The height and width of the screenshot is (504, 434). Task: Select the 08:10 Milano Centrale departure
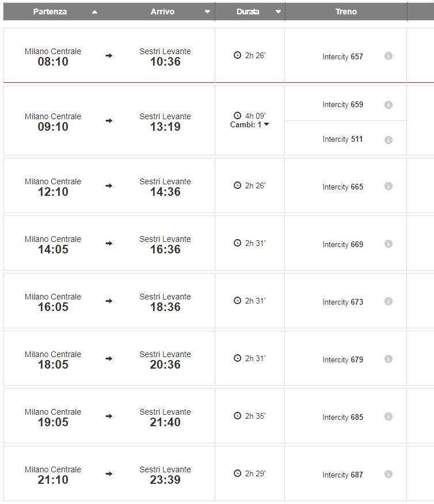(x=53, y=56)
